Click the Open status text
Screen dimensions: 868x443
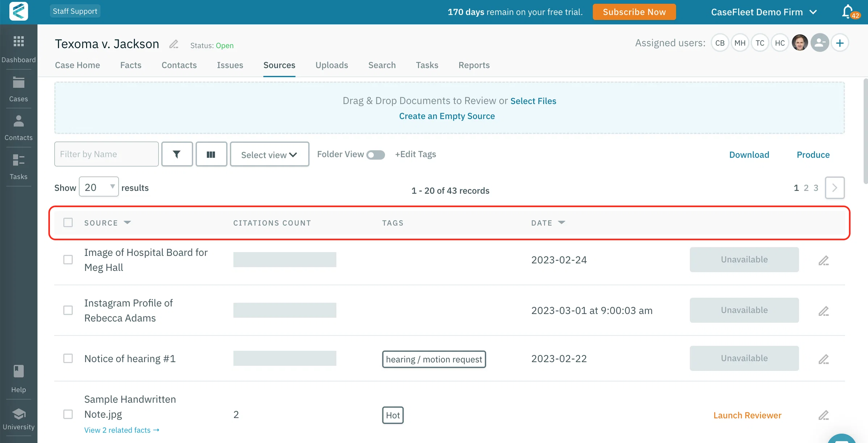point(225,46)
